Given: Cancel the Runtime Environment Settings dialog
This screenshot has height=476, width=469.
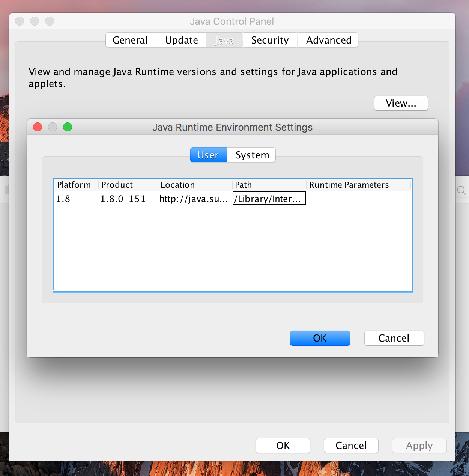Looking at the screenshot, I should coord(394,338).
